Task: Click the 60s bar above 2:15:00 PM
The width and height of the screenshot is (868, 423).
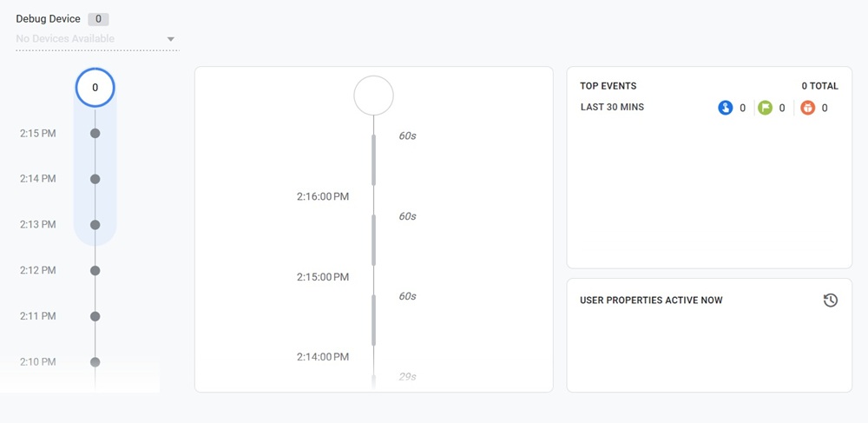Action: (374, 240)
